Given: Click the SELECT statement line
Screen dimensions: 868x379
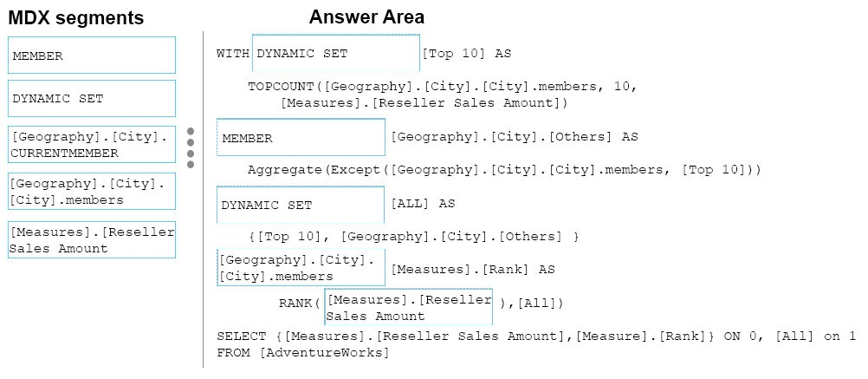Looking at the screenshot, I should click(536, 337).
